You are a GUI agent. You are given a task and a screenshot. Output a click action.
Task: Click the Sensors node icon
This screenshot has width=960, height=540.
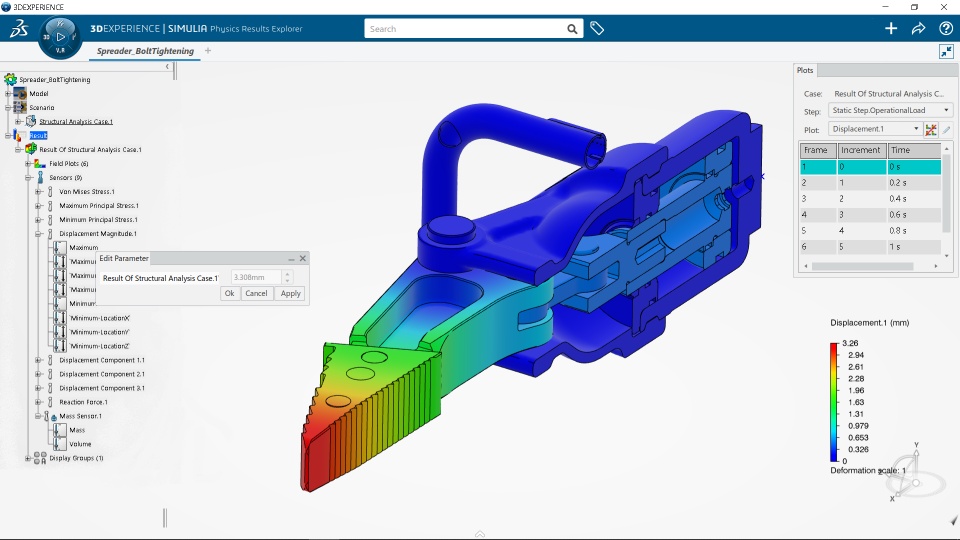pos(40,178)
